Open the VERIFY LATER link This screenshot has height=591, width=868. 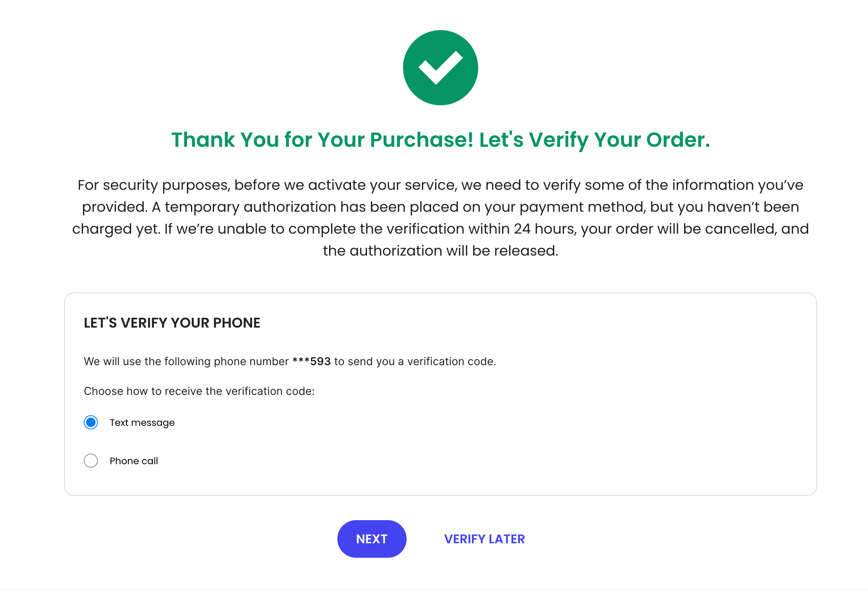click(484, 539)
